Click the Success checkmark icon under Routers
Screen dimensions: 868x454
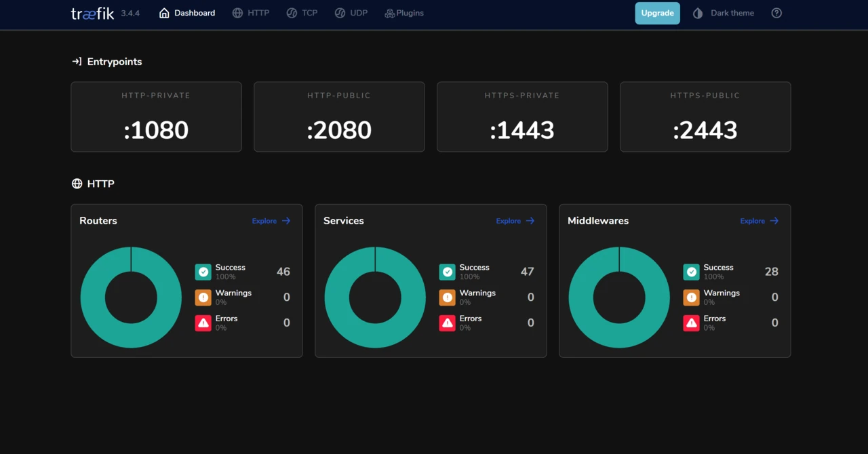203,271
